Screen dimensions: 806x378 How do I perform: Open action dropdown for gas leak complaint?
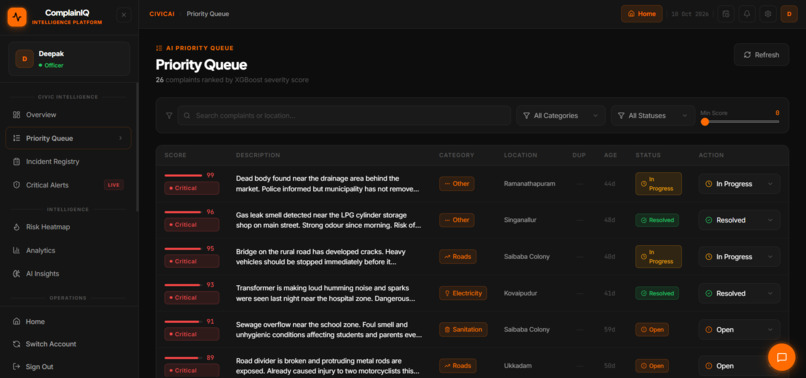pyautogui.click(x=739, y=220)
